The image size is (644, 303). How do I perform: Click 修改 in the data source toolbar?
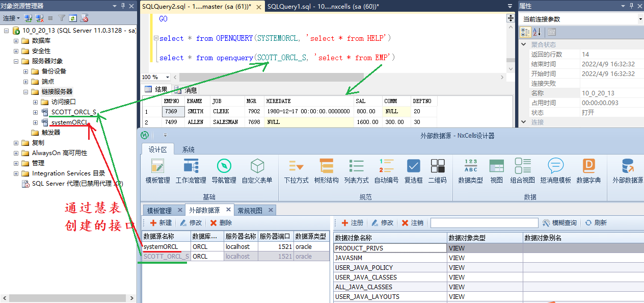click(191, 223)
